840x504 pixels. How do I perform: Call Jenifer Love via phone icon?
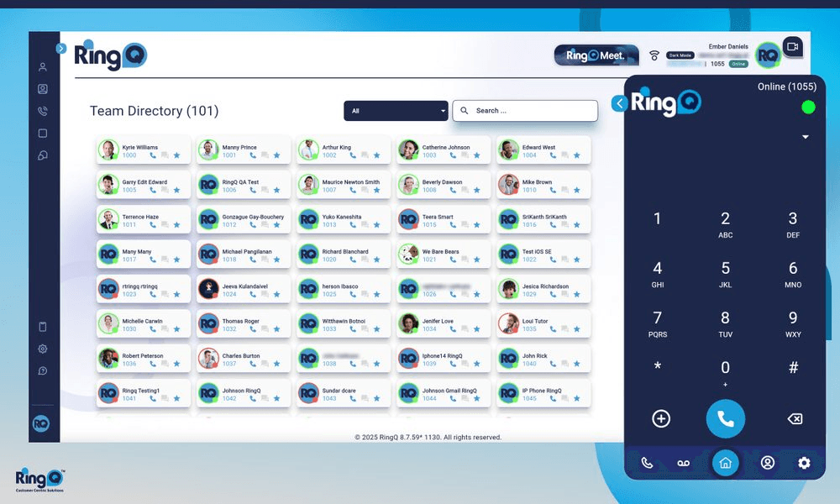[453, 328]
